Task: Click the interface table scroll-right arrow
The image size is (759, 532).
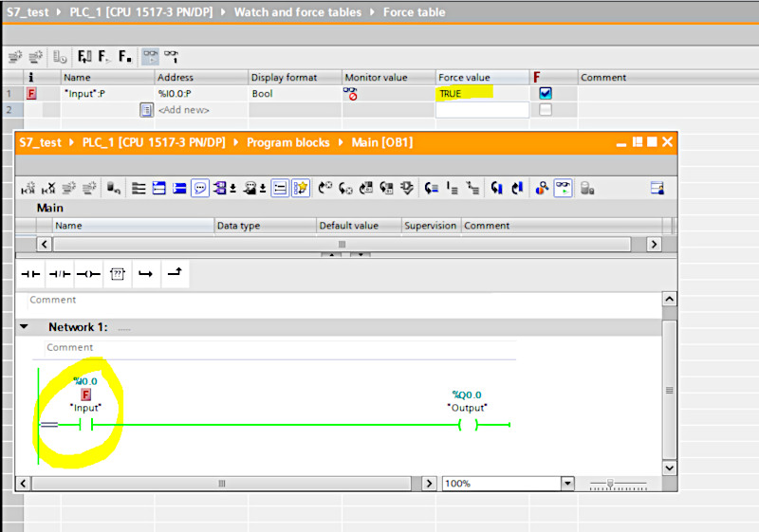Action: [654, 245]
